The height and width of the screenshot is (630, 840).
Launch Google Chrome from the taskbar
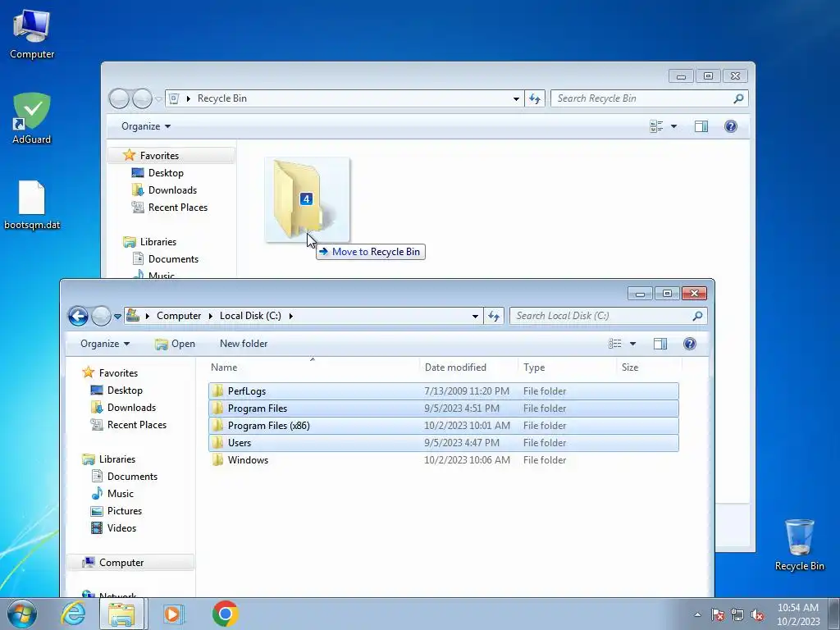click(x=225, y=614)
